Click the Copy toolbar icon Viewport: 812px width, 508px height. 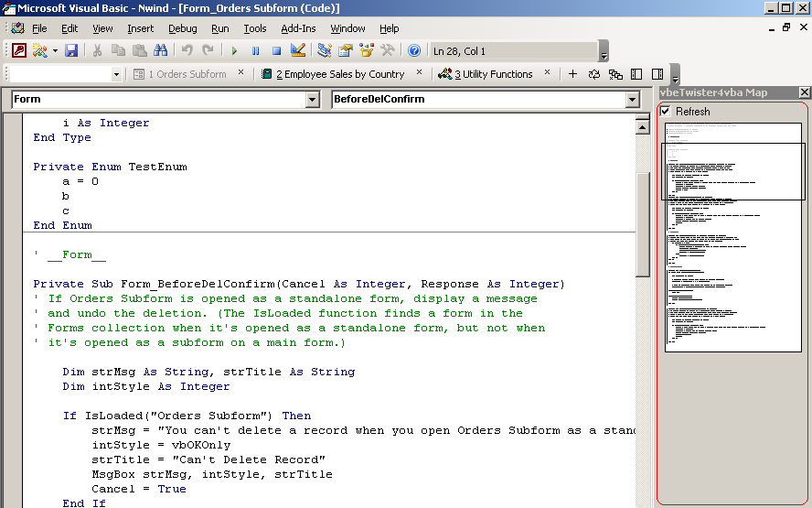pos(119,50)
